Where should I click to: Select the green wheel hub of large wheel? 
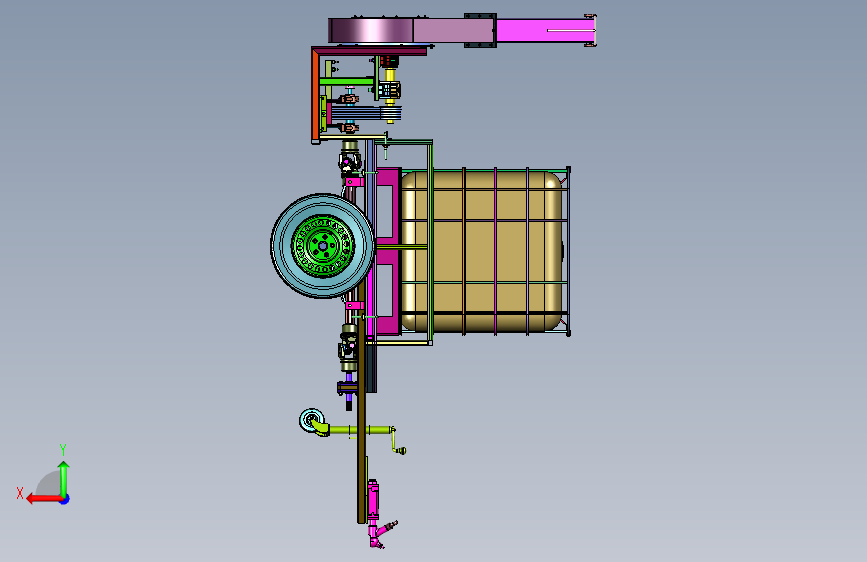[323, 246]
